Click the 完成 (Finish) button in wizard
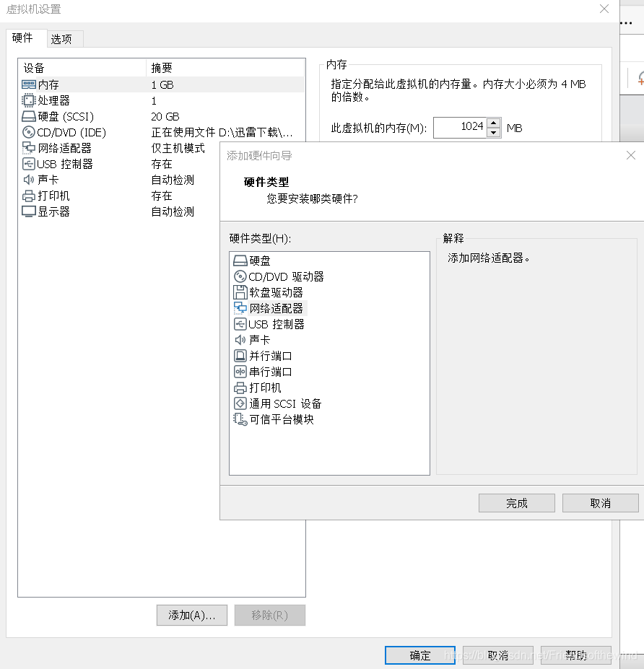Viewport: 644px width, 669px height. coord(517,503)
